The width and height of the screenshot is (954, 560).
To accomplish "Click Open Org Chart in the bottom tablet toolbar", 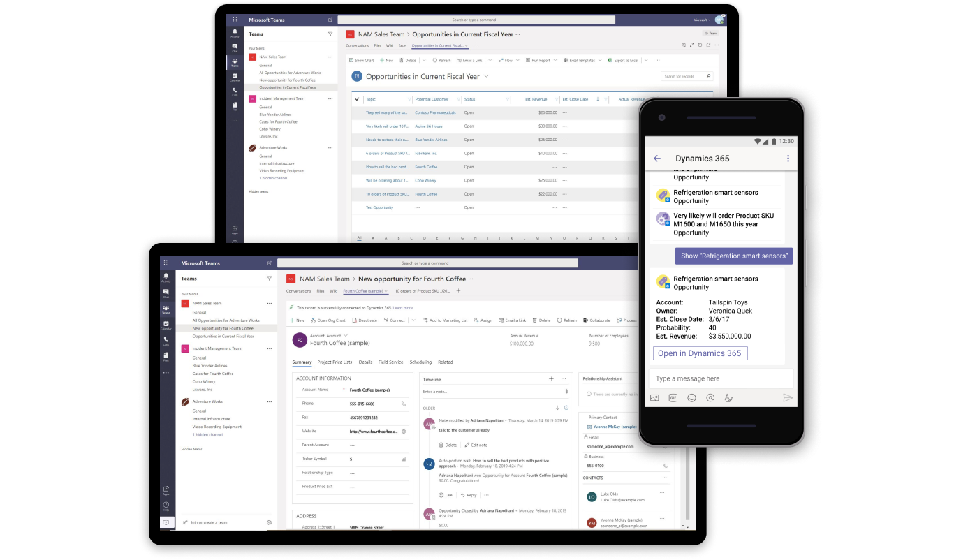I will click(x=328, y=320).
